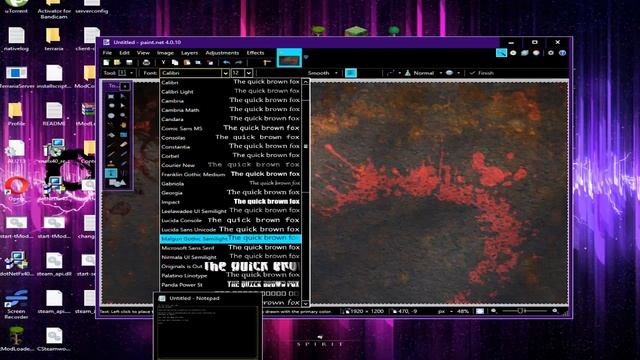Open the Effects menu
The image size is (640, 360).
(255, 53)
